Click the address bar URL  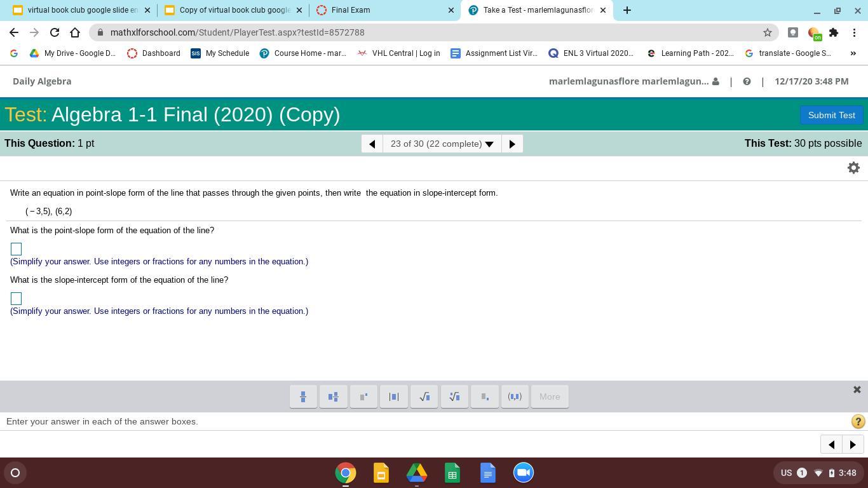click(238, 32)
